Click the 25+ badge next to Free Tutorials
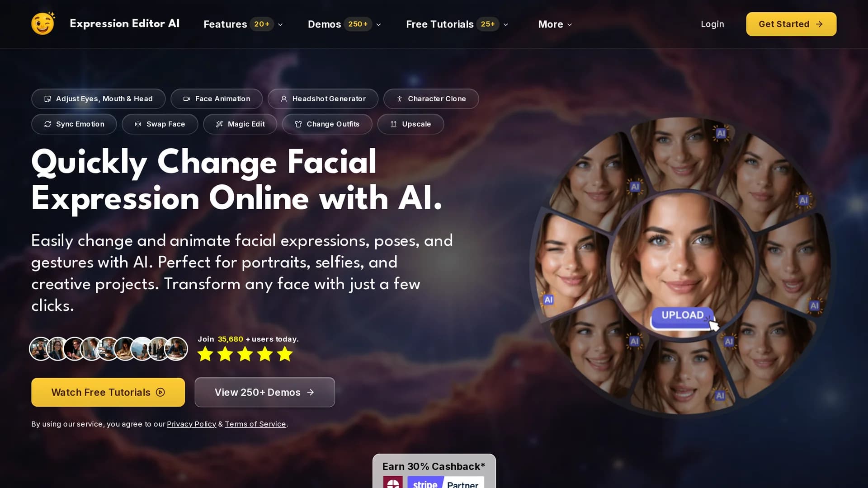Screen dimensions: 868x488 (x=488, y=24)
